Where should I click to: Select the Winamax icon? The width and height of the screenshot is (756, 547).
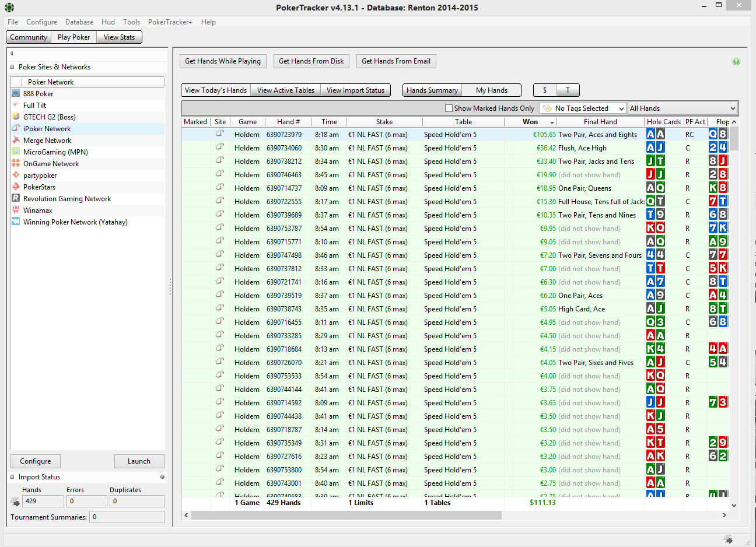click(16, 210)
